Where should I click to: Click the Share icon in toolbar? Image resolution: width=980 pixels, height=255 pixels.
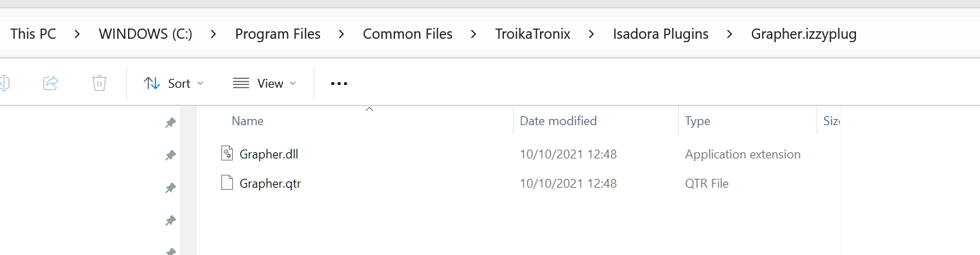(50, 83)
